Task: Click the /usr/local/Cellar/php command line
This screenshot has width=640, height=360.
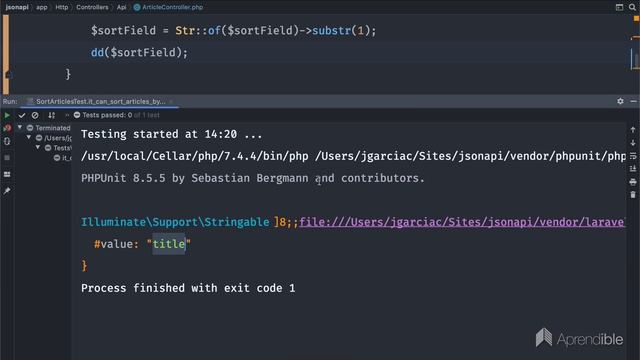Action: click(x=353, y=156)
